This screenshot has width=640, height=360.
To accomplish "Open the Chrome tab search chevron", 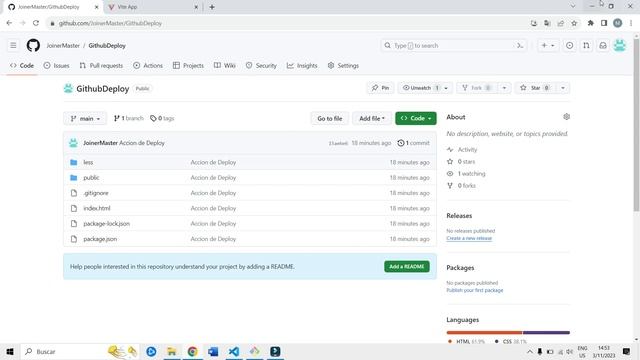I will pos(573,6).
